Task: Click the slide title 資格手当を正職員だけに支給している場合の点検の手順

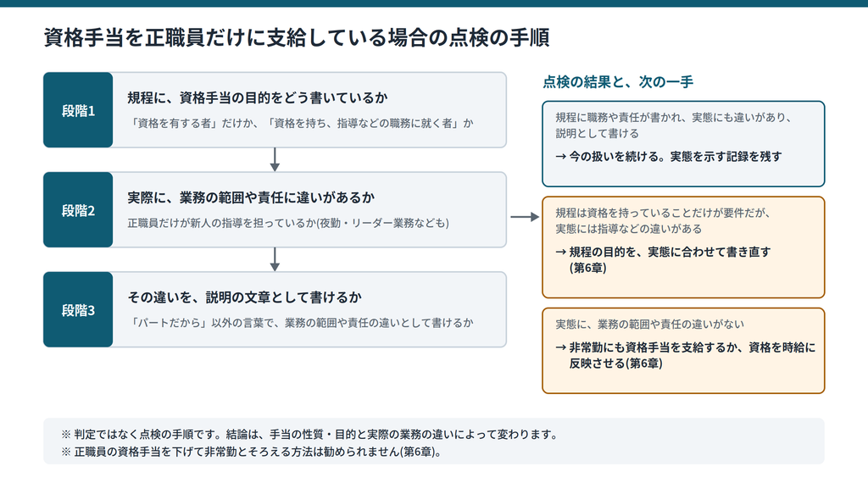Action: [297, 37]
